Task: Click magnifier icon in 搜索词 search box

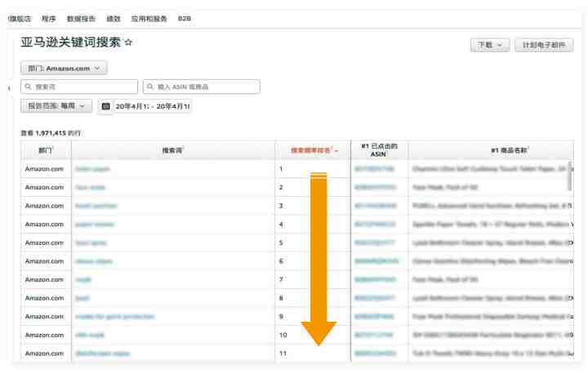Action: (27, 87)
